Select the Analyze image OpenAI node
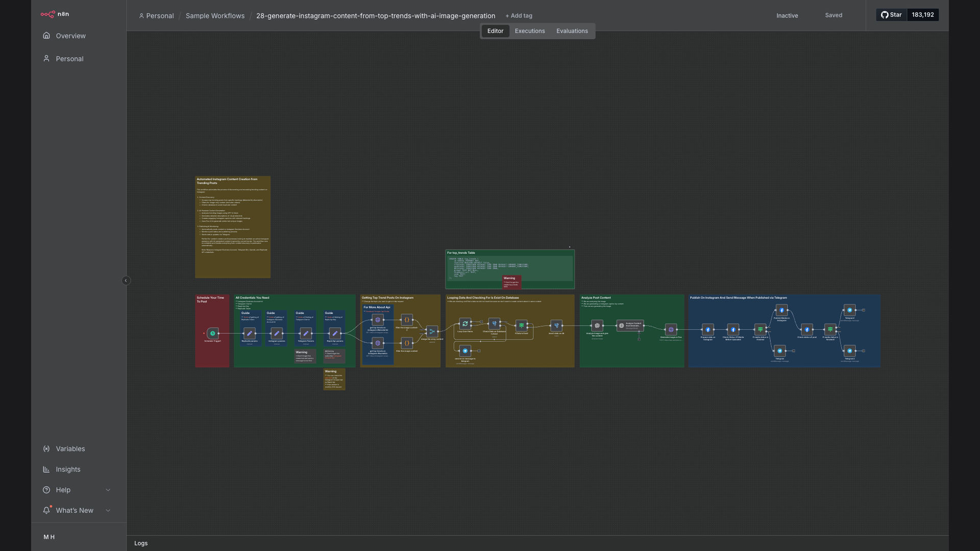Image resolution: width=980 pixels, height=551 pixels. [x=597, y=325]
